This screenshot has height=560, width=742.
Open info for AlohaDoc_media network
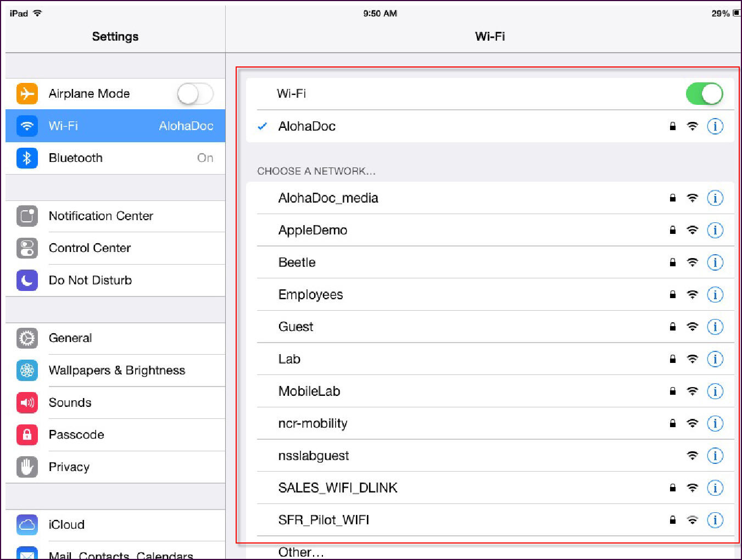tap(715, 198)
